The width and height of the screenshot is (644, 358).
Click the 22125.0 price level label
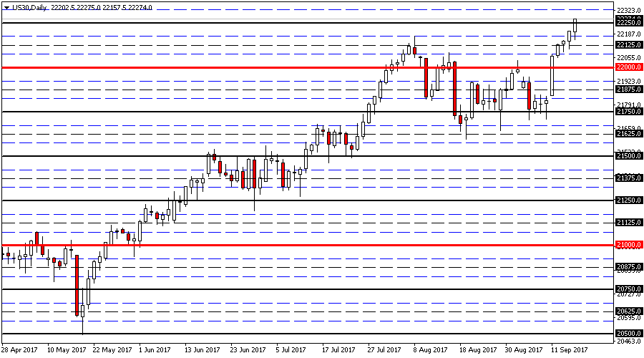point(628,44)
